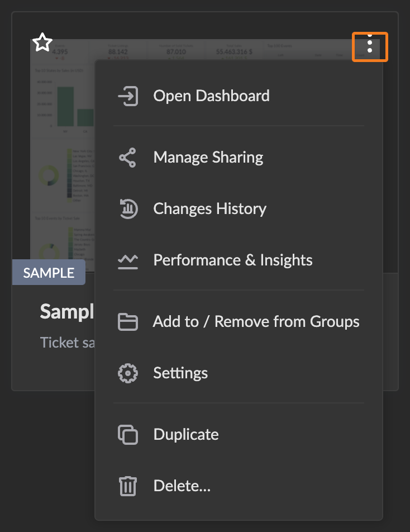Select Manage Sharing menu entry

click(x=239, y=158)
